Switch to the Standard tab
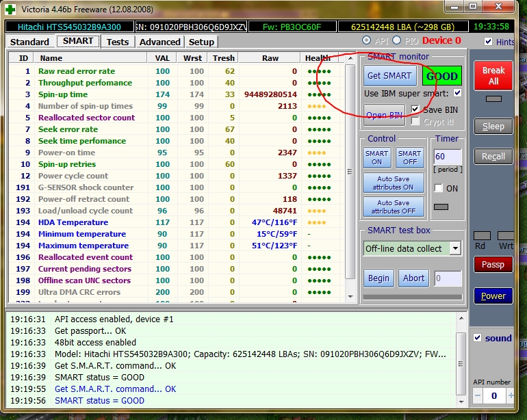 29,42
